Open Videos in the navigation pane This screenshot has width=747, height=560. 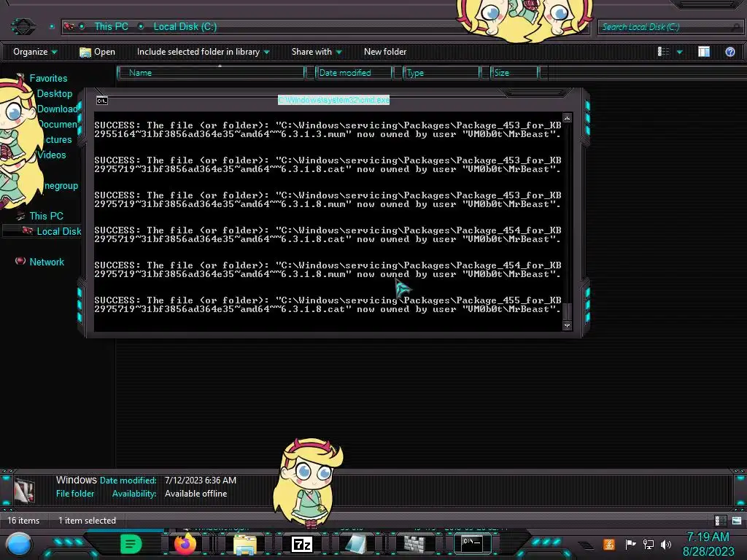pos(52,155)
